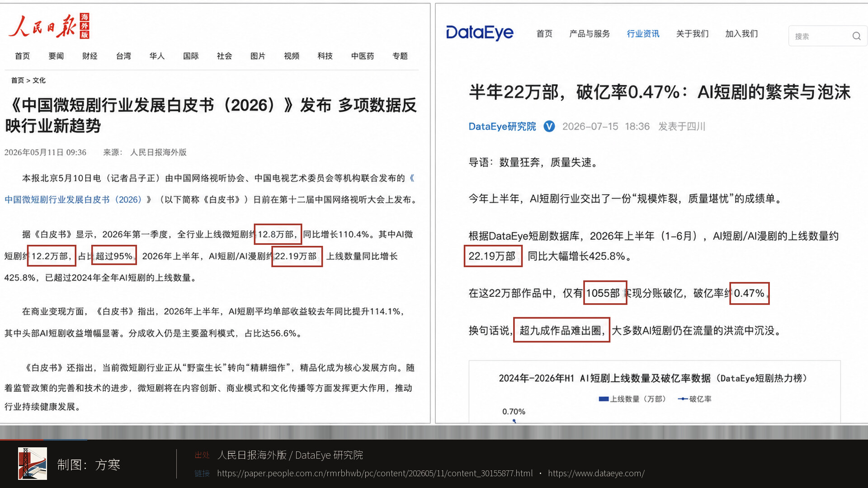Open DataEye 加入我们 page
Viewport: 868px width, 488px height.
point(741,34)
